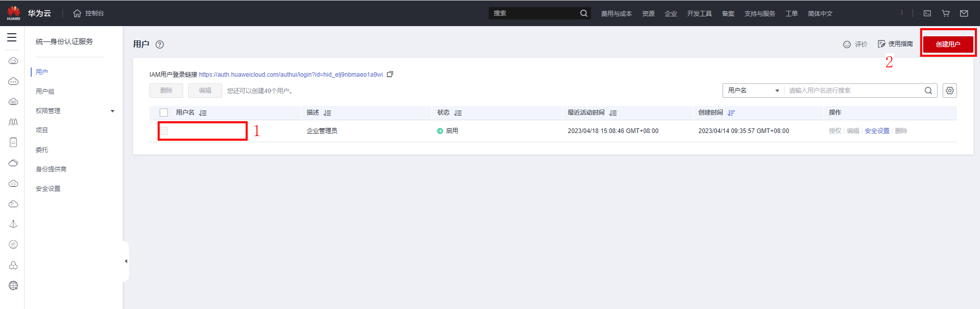This screenshot has width=980, height=309.
Task: Sort by 最近活动时间 column icon
Action: pyautogui.click(x=613, y=113)
